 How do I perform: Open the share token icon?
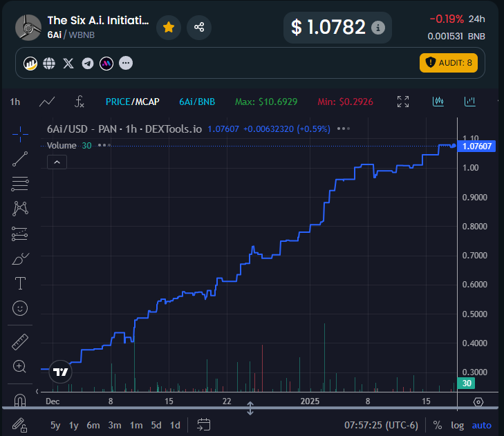(x=199, y=28)
